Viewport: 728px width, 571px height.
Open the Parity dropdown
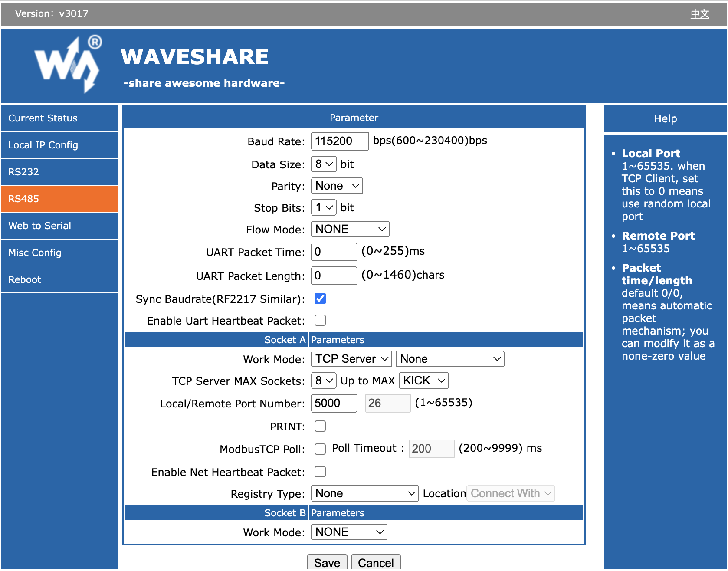(x=337, y=186)
